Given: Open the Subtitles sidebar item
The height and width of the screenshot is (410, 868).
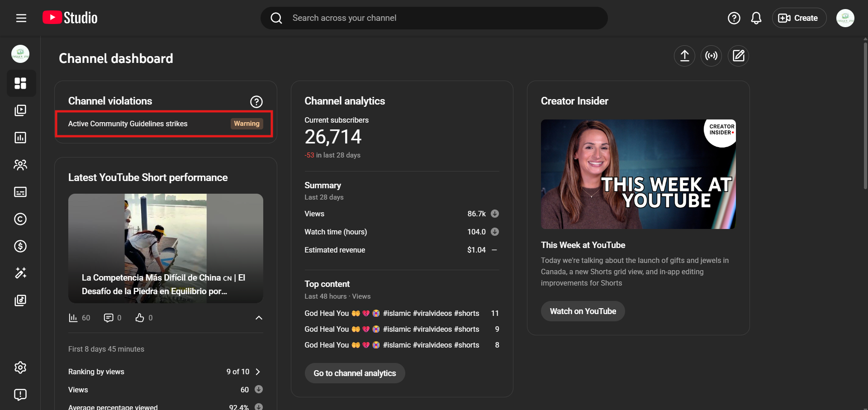Looking at the screenshot, I should pos(20,192).
